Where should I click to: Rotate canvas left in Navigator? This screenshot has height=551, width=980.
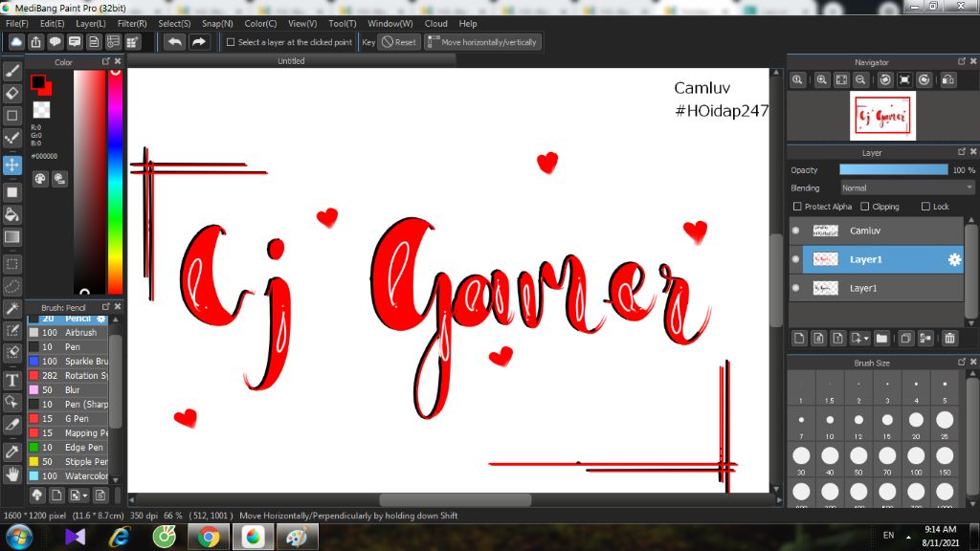885,80
